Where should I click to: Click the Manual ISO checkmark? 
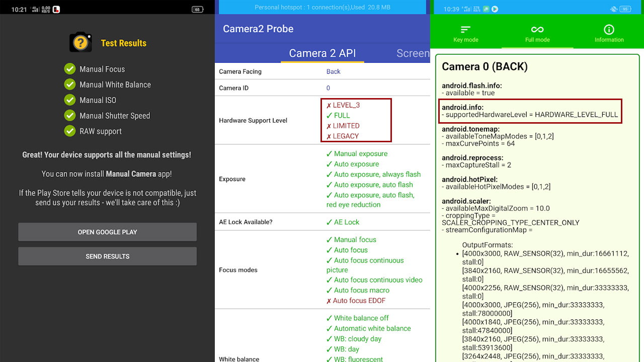tap(70, 100)
